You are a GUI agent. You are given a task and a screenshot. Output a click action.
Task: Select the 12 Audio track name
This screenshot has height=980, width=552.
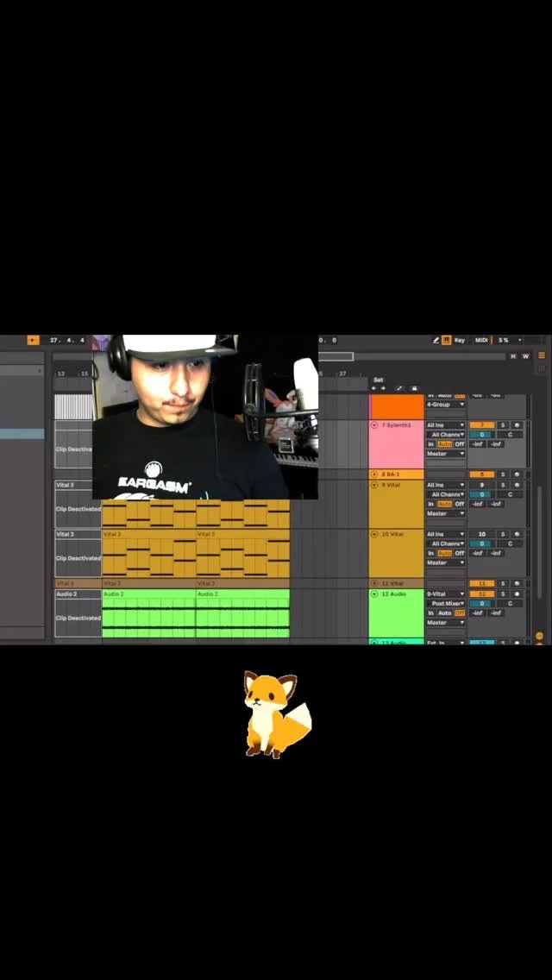394,594
